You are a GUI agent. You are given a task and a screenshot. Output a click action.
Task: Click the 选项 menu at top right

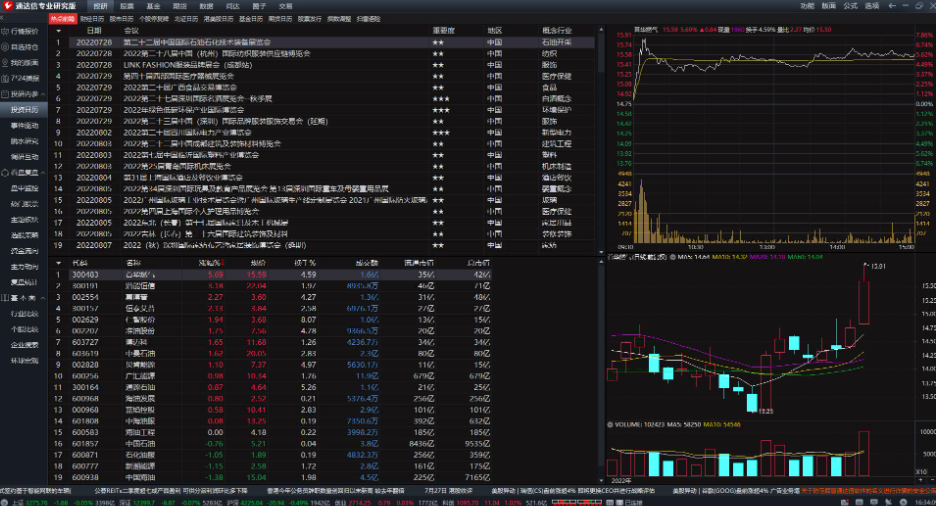pyautogui.click(x=872, y=6)
